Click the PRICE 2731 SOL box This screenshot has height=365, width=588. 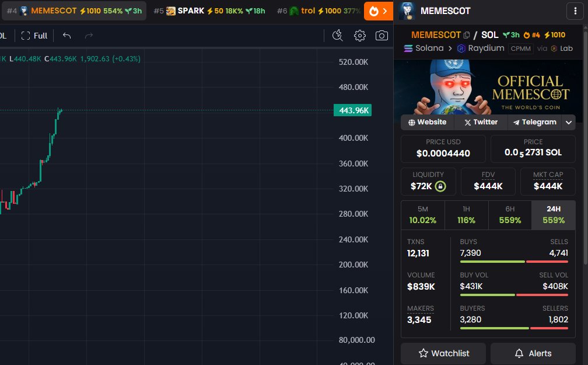[x=533, y=149]
